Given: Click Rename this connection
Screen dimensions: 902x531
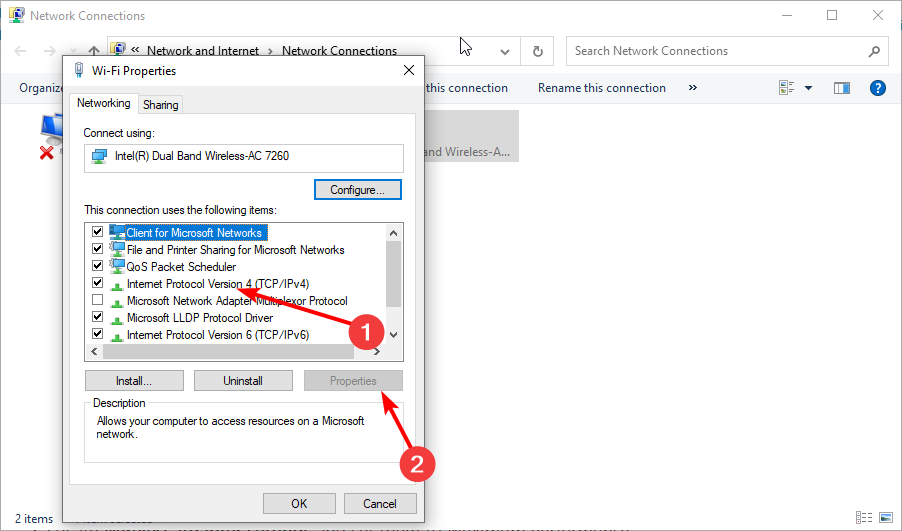Looking at the screenshot, I should 602,88.
